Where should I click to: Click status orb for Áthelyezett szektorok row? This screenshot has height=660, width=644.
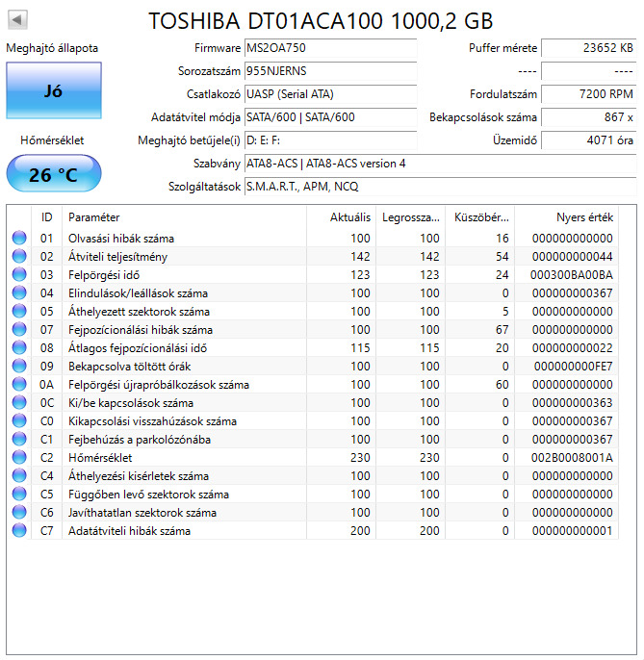[19, 311]
